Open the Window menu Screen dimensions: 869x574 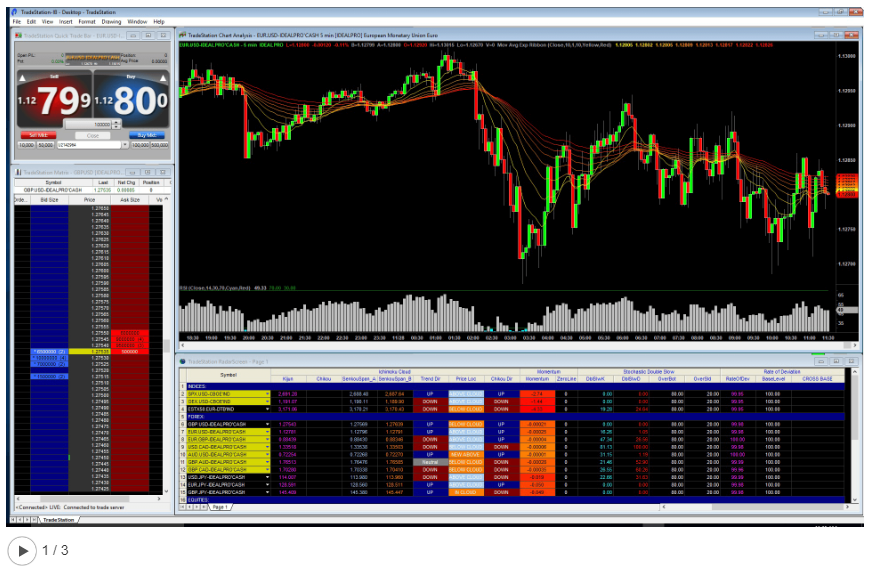point(136,22)
